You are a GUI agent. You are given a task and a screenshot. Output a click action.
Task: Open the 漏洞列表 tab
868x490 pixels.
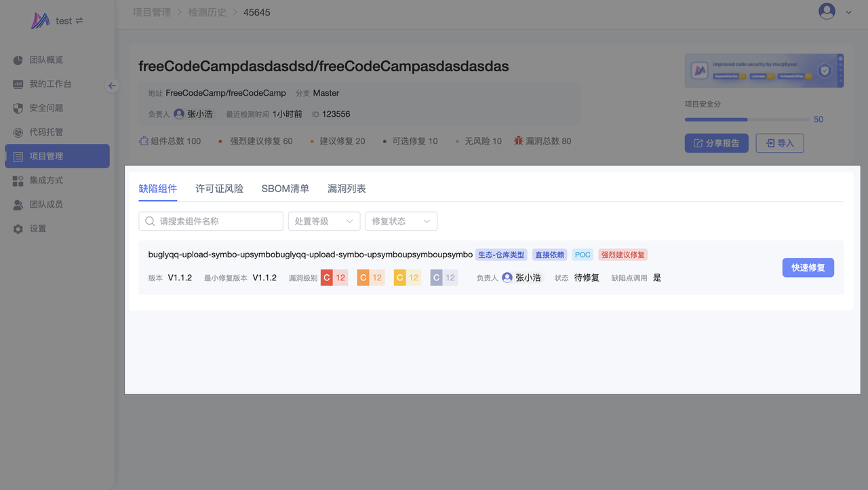347,189
